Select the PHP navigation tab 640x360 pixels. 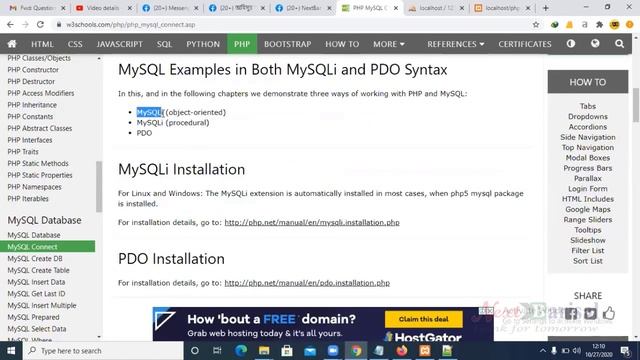(242, 44)
